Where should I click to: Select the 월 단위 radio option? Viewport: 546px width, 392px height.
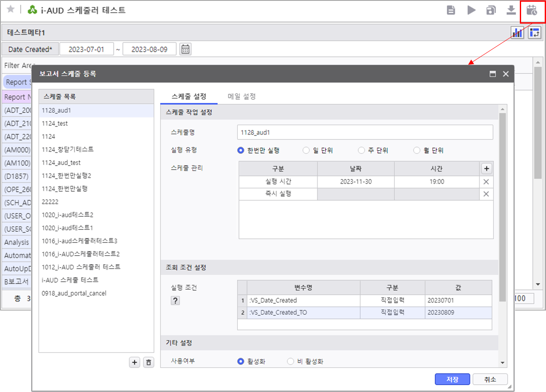(417, 151)
